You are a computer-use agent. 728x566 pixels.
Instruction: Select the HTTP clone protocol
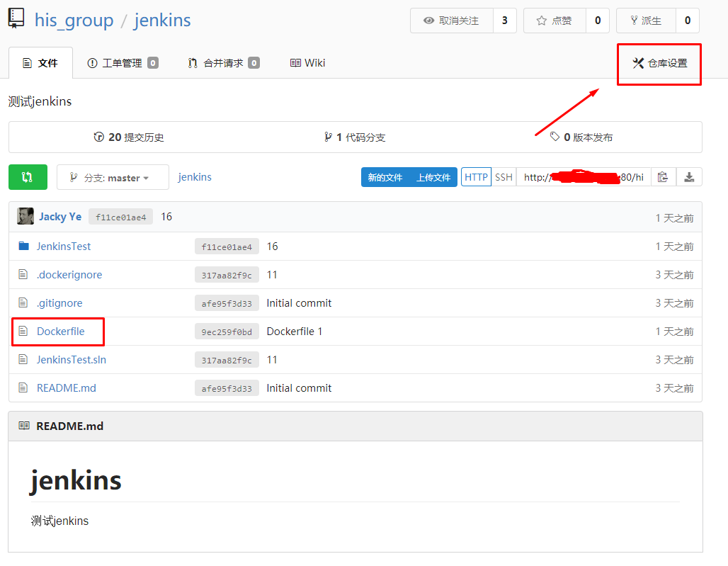click(x=477, y=177)
